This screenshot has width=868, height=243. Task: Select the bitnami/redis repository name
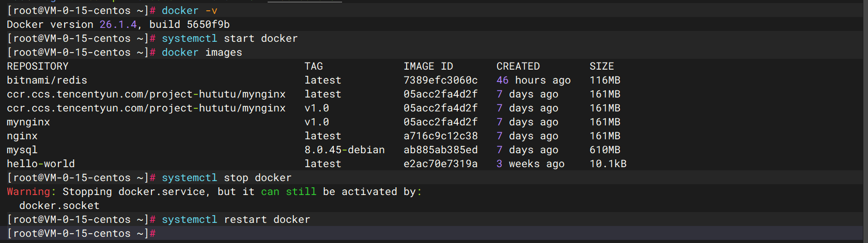tap(47, 80)
